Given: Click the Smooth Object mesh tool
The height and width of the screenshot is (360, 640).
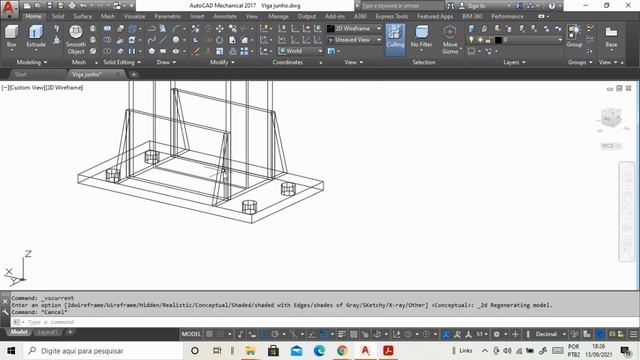Looking at the screenshot, I should click(x=76, y=40).
